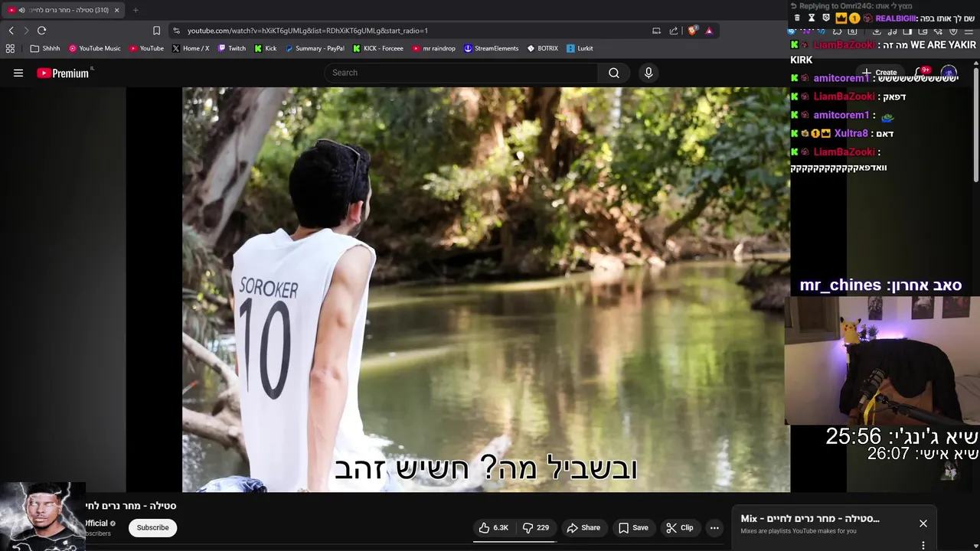Click the Hebrew video title under the player

pyautogui.click(x=131, y=506)
